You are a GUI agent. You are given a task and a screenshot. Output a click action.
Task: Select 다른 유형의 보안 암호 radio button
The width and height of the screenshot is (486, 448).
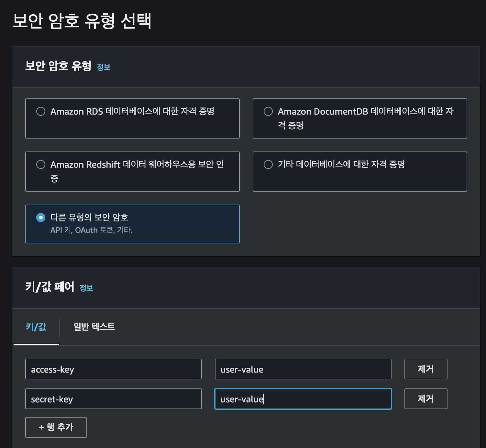point(41,218)
